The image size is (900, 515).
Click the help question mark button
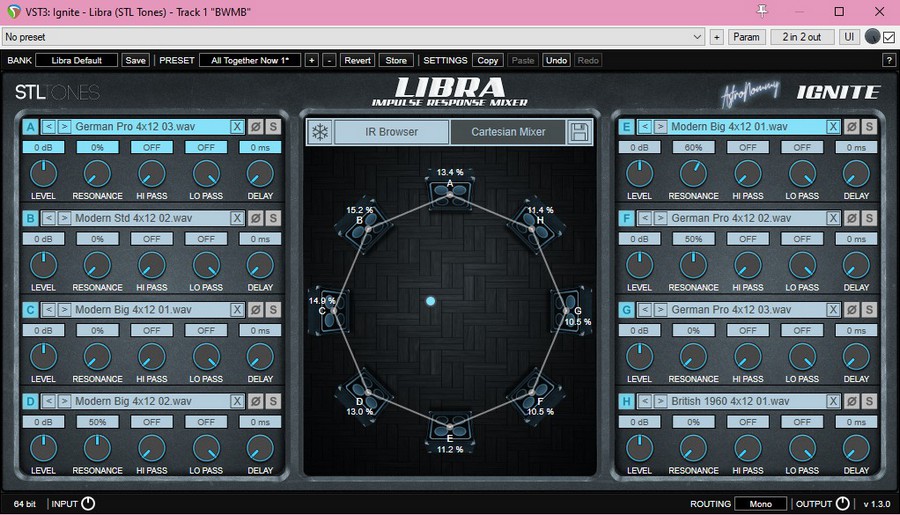click(889, 60)
